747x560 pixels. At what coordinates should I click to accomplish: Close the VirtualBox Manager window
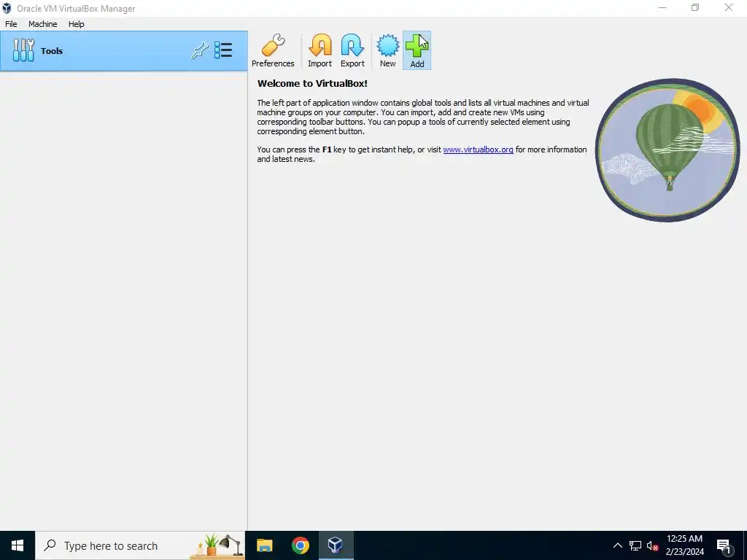tap(729, 7)
